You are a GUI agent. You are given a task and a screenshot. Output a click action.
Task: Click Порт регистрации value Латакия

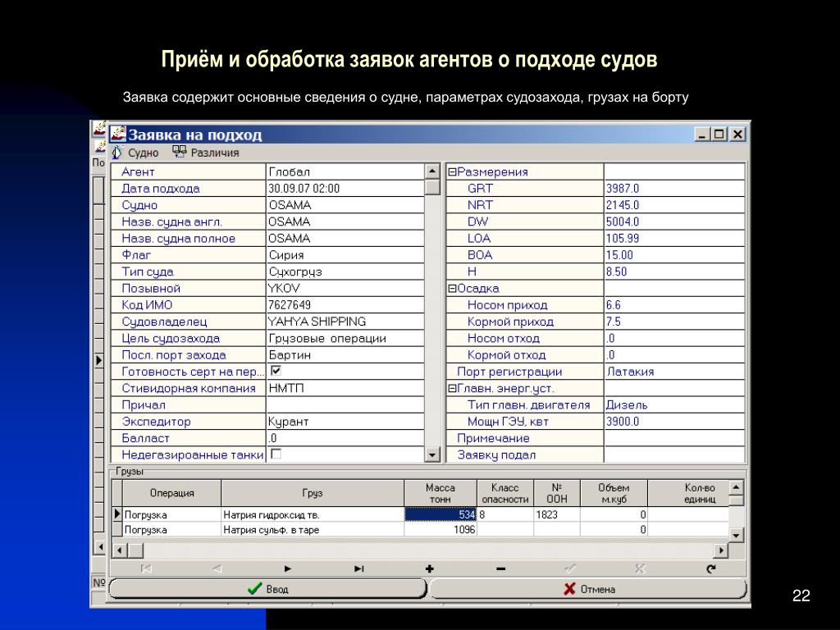point(674,372)
